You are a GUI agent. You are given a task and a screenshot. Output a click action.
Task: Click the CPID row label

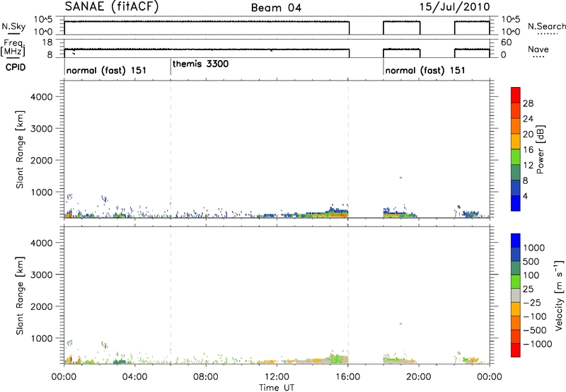16,67
